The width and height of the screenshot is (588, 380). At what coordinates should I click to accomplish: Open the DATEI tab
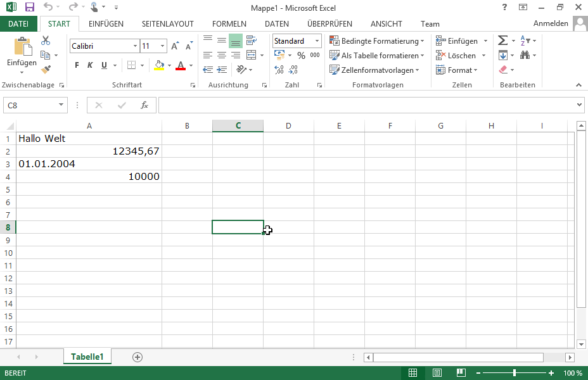pos(18,24)
